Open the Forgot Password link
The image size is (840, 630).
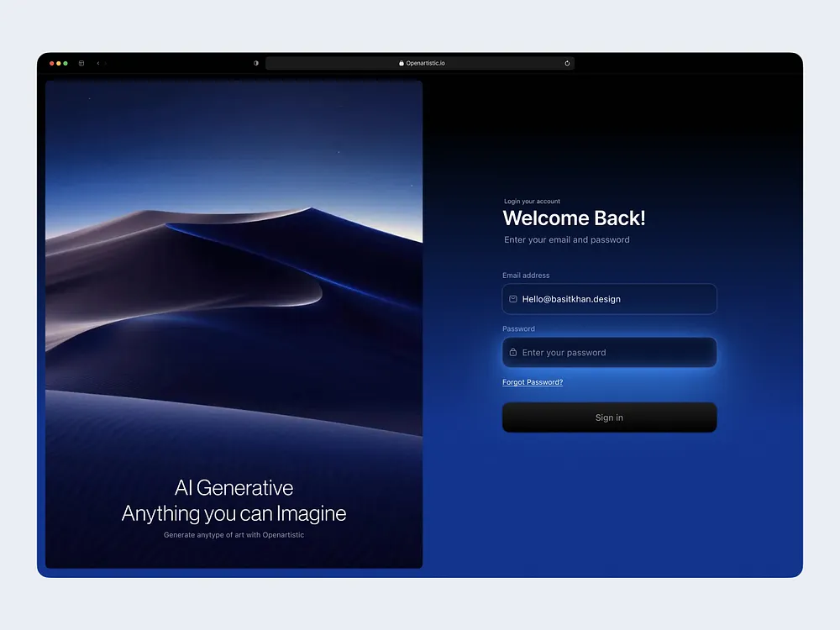[x=532, y=382]
